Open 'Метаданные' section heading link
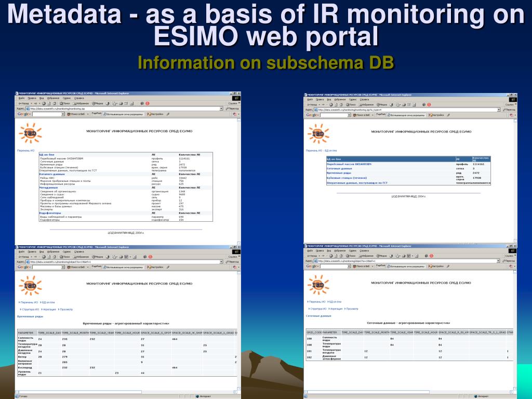The width and height of the screenshot is (532, 399). point(48,188)
